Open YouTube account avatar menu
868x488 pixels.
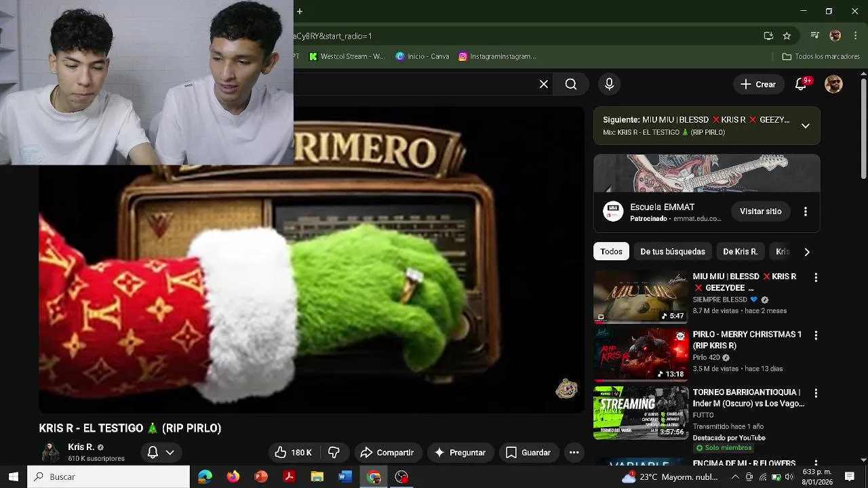pos(833,84)
